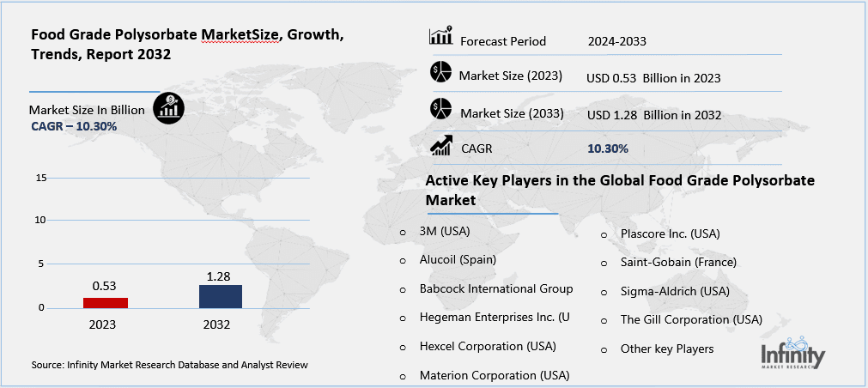Screen dimensions: 868x388
Task: Click 'Hexcel Corporation (USA)' entry
Action: (x=488, y=346)
